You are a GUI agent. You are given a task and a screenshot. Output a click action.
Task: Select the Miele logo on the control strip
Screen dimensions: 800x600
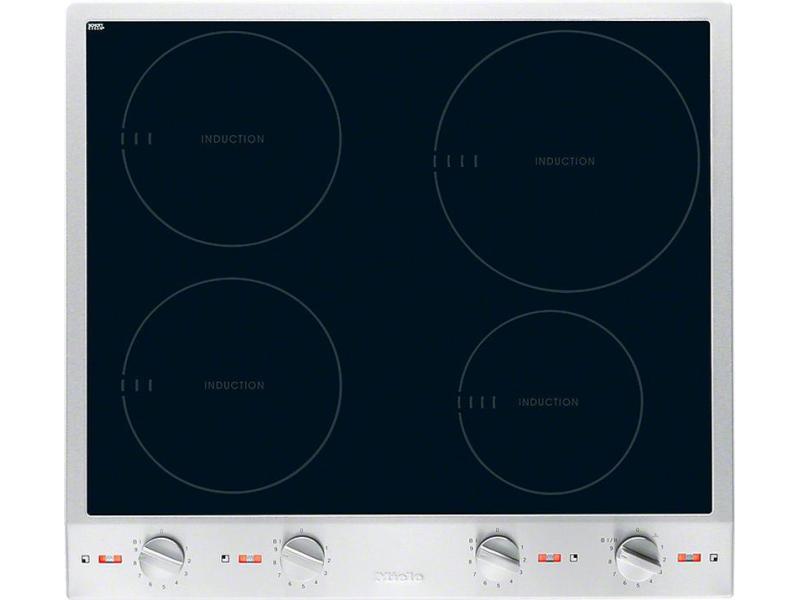point(399,577)
